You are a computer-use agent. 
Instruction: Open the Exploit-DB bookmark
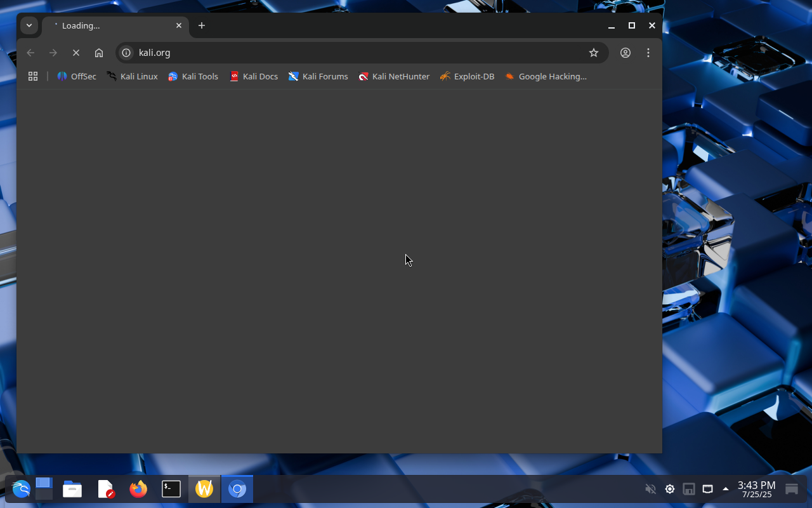click(467, 76)
